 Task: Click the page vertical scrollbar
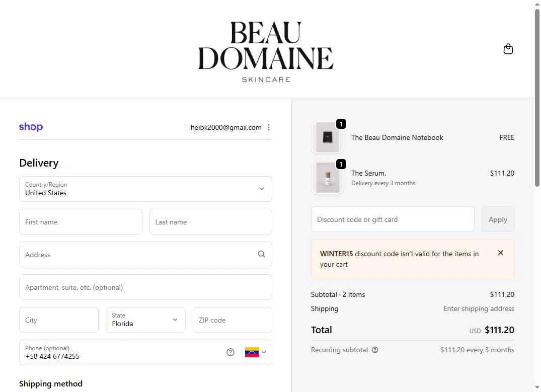pos(537,98)
